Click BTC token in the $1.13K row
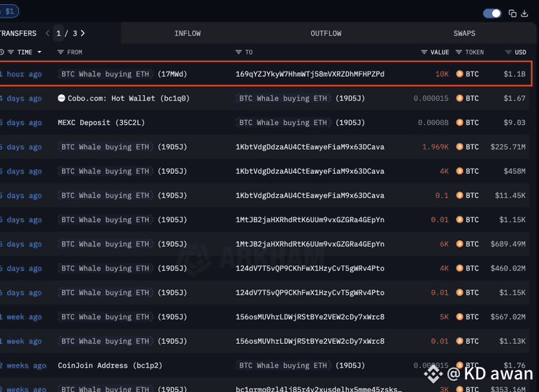This screenshot has height=392, width=539. (x=468, y=341)
